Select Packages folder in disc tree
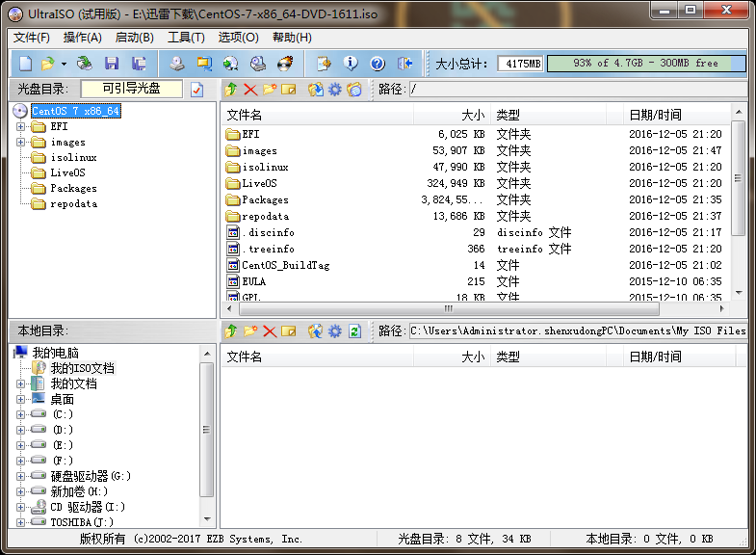This screenshot has width=756, height=555. click(73, 189)
